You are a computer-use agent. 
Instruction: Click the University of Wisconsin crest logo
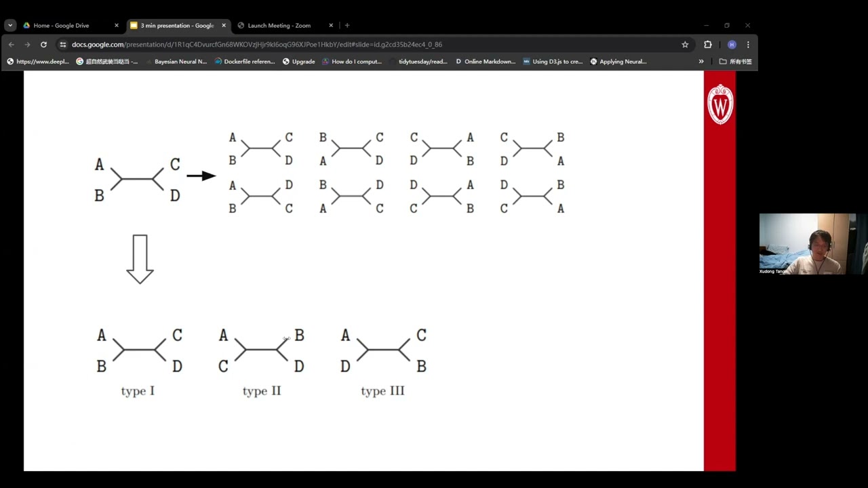click(719, 104)
